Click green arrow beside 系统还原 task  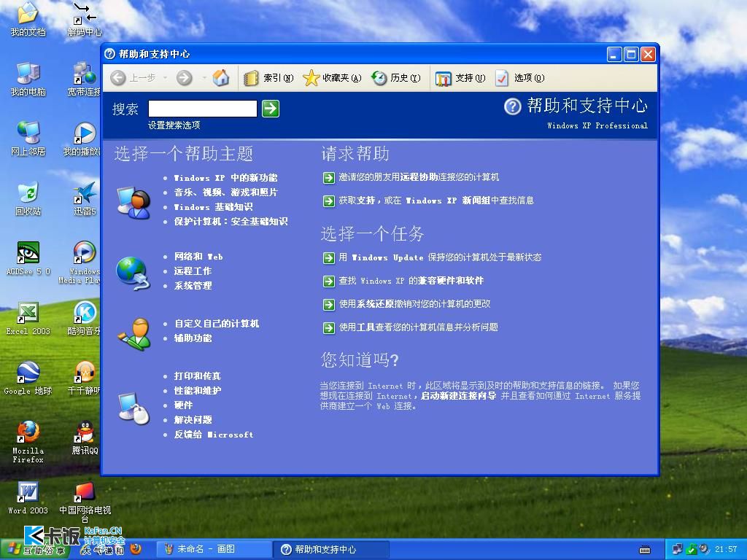point(329,304)
